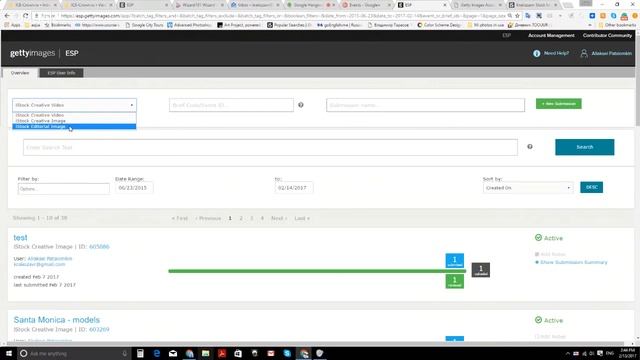Click the Cortana Ask me anything box
Viewport: 640px width, 360px height.
73,353
